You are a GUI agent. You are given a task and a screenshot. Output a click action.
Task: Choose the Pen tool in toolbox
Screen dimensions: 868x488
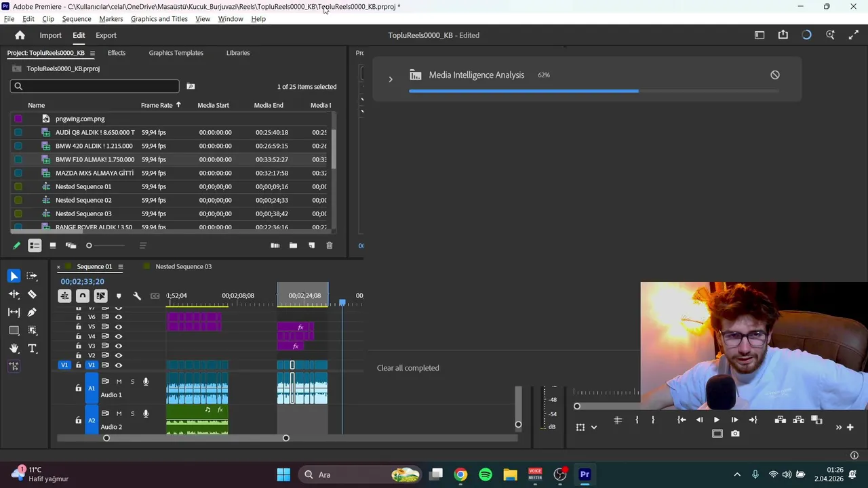pyautogui.click(x=32, y=312)
